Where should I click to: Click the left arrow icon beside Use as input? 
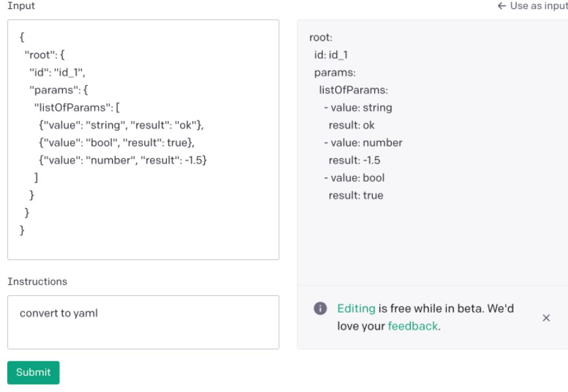click(x=502, y=6)
